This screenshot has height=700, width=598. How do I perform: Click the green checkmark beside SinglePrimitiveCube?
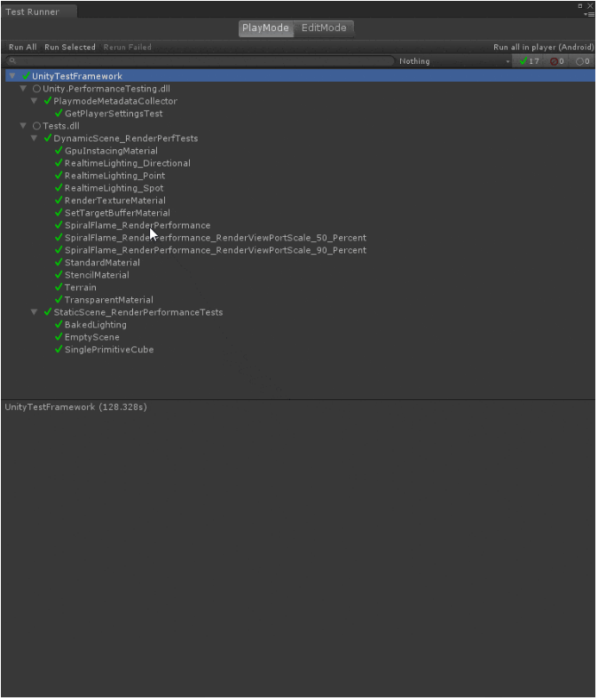point(59,349)
